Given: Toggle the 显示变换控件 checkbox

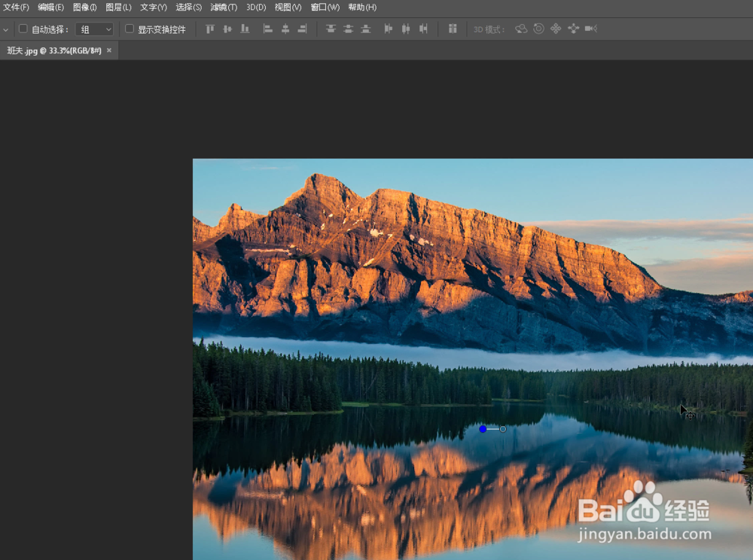Looking at the screenshot, I should 130,29.
